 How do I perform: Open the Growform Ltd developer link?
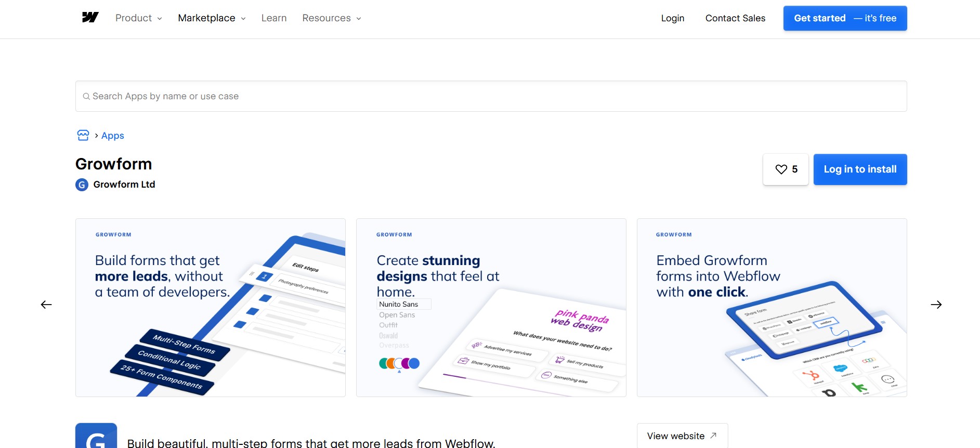pos(124,185)
